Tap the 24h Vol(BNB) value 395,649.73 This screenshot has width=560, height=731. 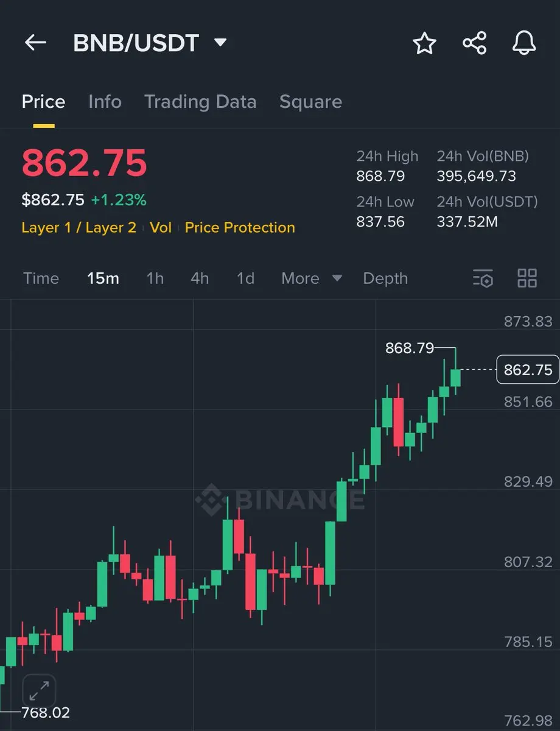[476, 177]
